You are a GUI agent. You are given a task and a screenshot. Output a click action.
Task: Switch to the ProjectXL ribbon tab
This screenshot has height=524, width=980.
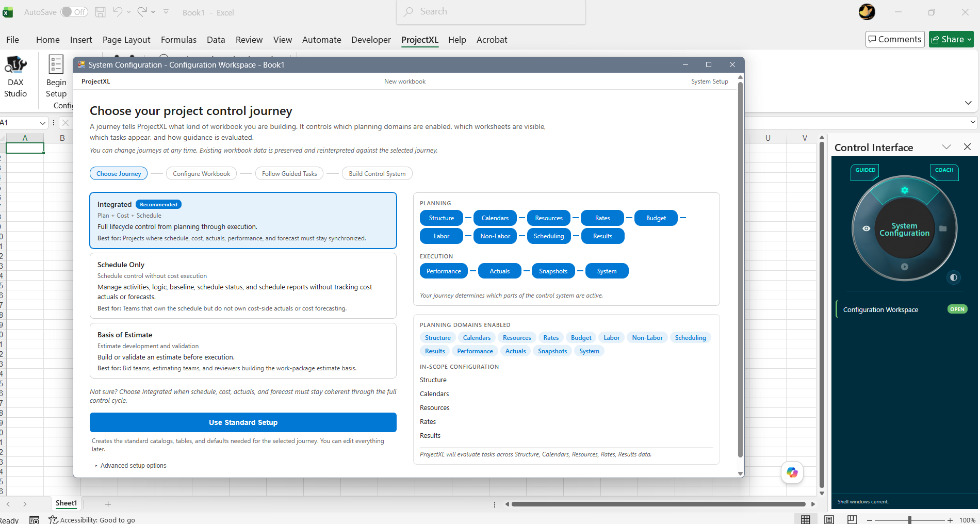[420, 40]
